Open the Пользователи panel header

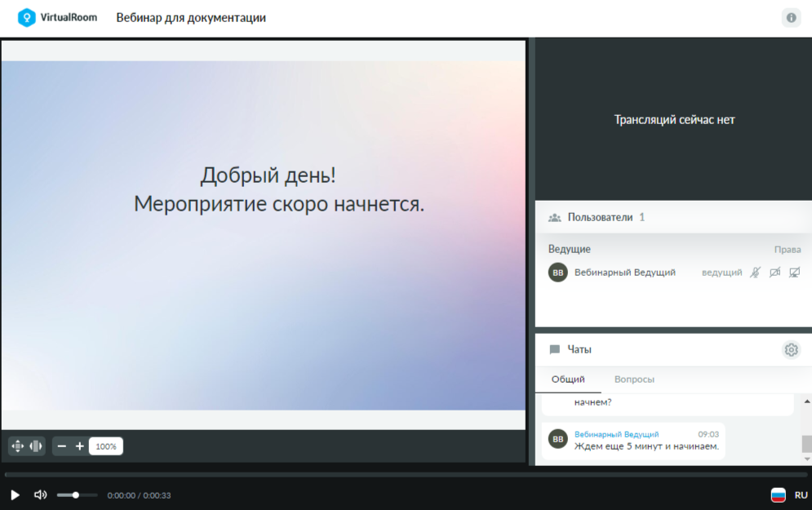pos(673,217)
